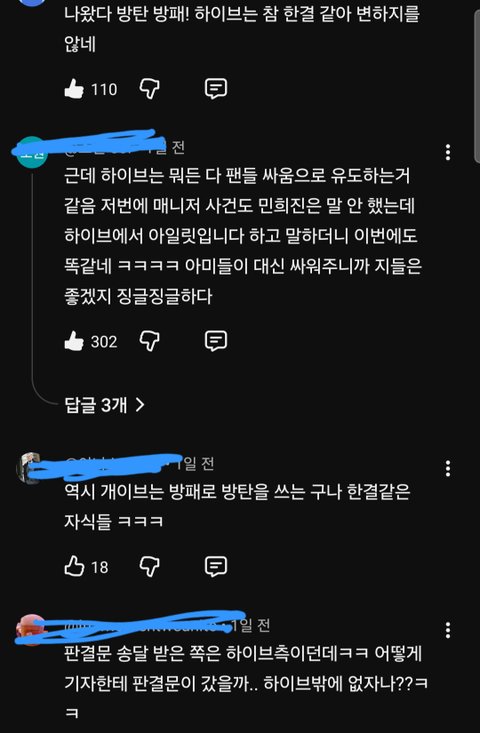Reply to the comment with 18 likes
The height and width of the screenshot is (733, 480).
pos(216,567)
